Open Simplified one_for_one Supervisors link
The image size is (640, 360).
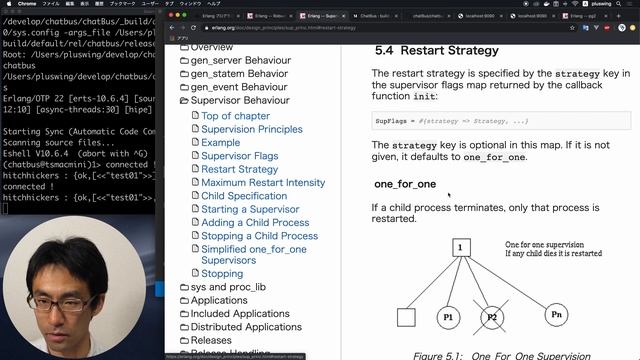point(254,255)
